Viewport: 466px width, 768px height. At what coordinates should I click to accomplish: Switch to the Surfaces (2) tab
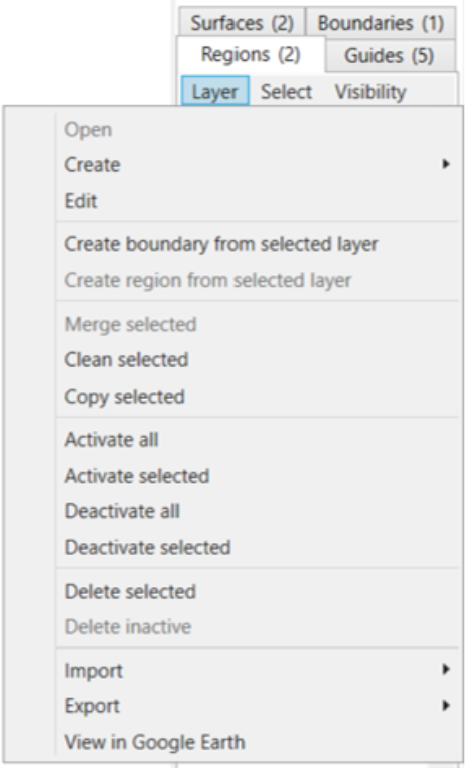[242, 23]
